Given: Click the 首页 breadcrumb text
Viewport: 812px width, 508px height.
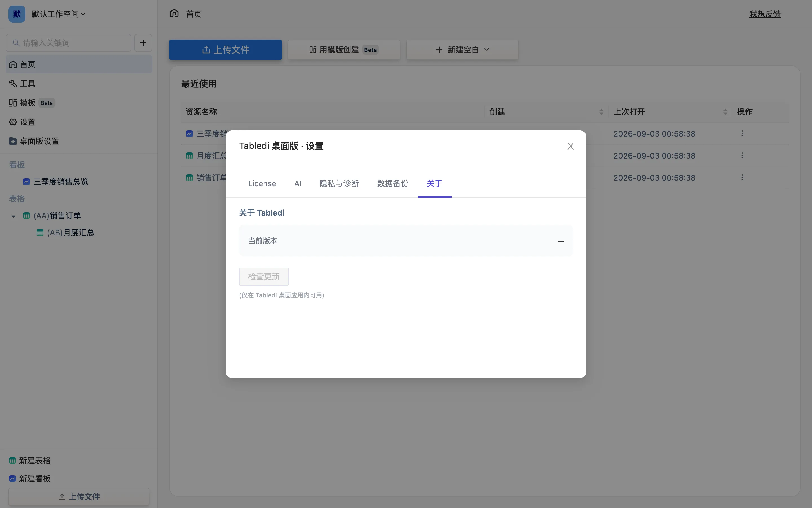Looking at the screenshot, I should tap(194, 14).
